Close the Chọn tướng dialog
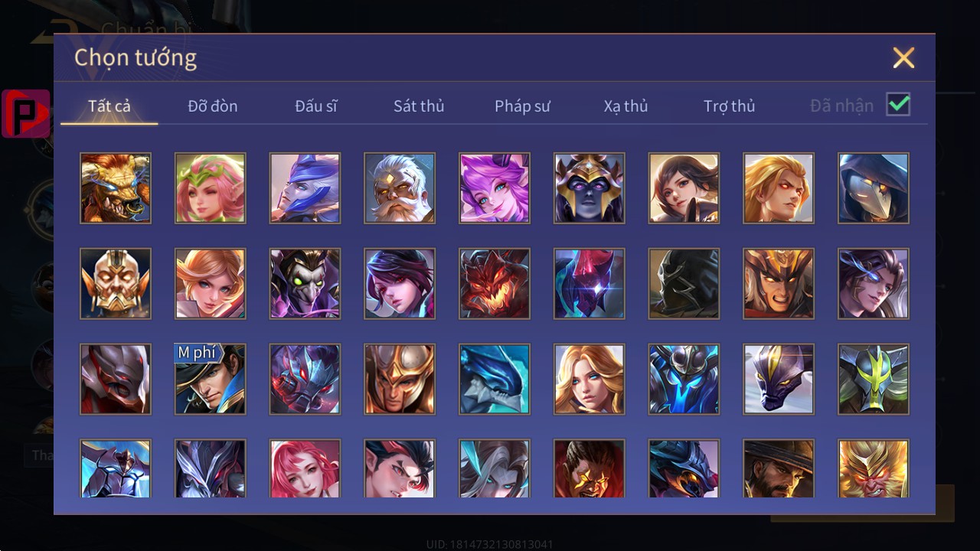Image resolution: width=980 pixels, height=551 pixels. coord(903,57)
